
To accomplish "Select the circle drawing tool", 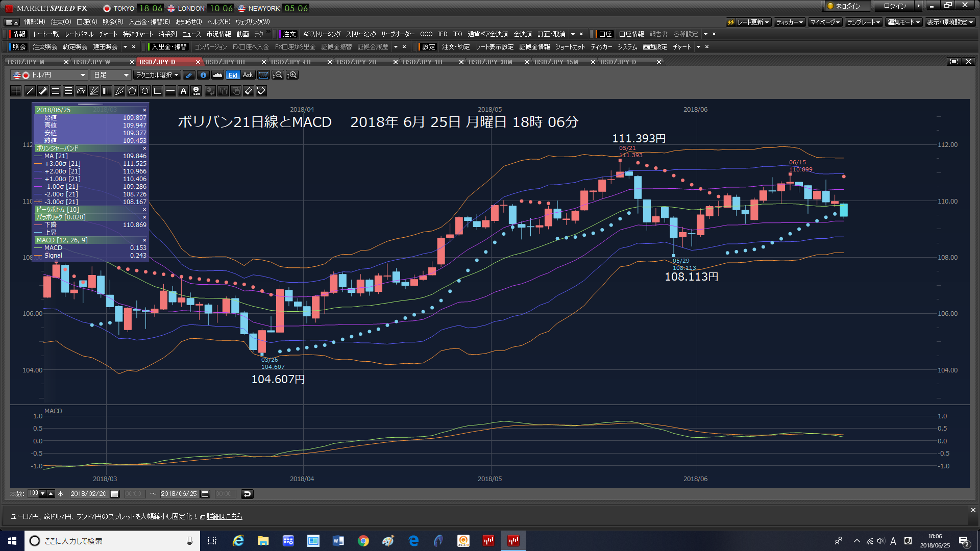I will point(145,91).
